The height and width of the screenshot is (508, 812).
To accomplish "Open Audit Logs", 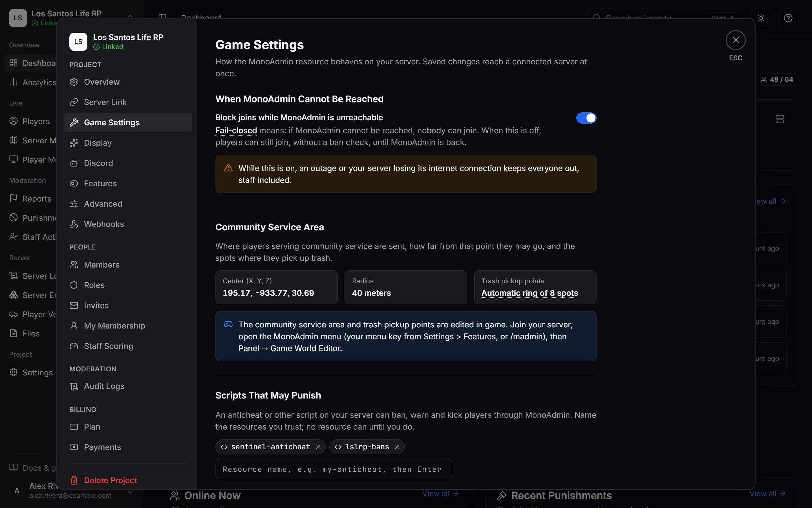I will [127, 386].
